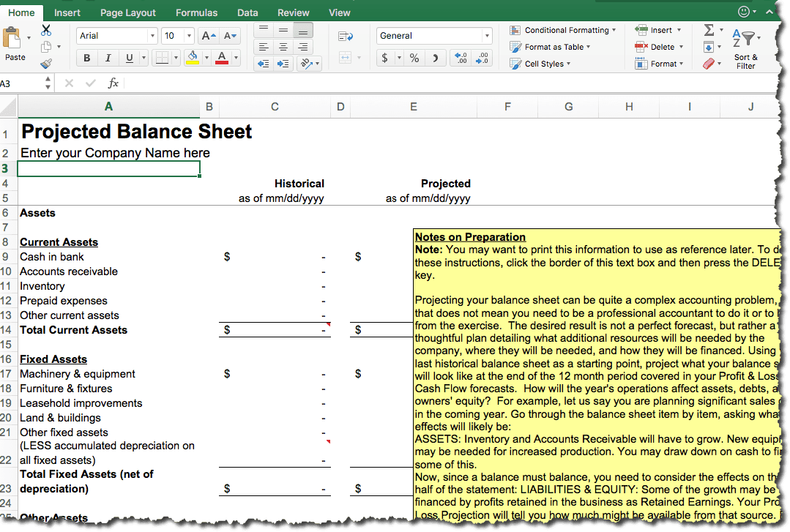Switch to the Home tab
This screenshot has width=790, height=532.
[x=21, y=12]
